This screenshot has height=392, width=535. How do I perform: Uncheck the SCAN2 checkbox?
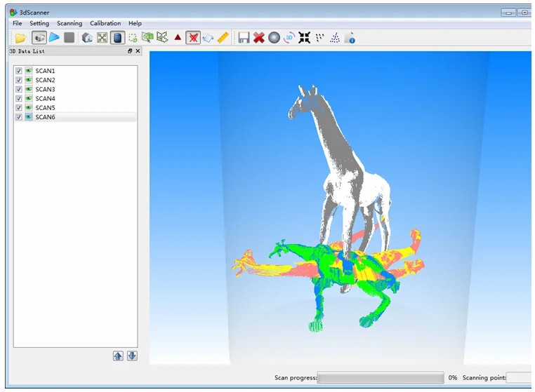point(19,80)
